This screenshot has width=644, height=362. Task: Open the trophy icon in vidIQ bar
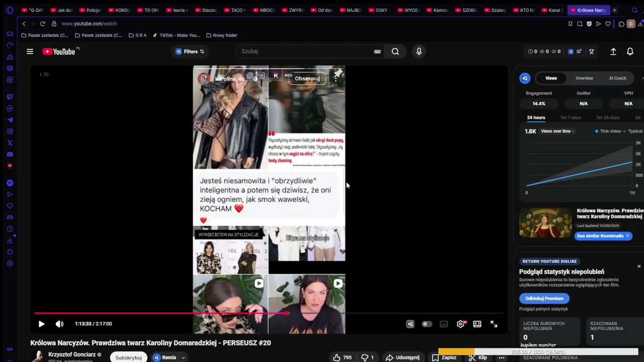tap(592, 51)
